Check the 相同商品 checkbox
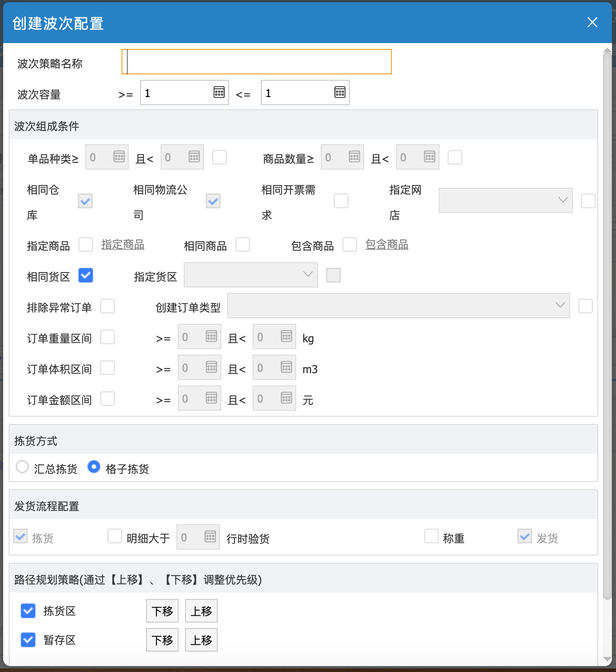Screen dimensions: 616x672 (243, 244)
